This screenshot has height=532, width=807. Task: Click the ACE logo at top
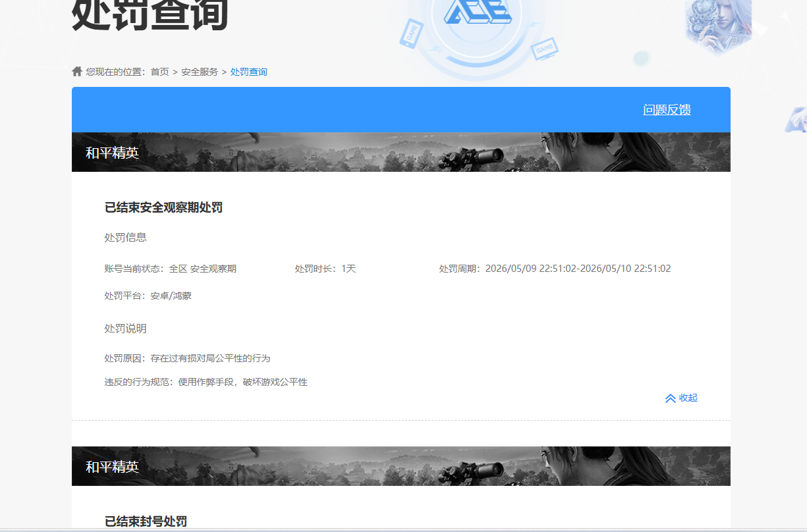click(477, 12)
